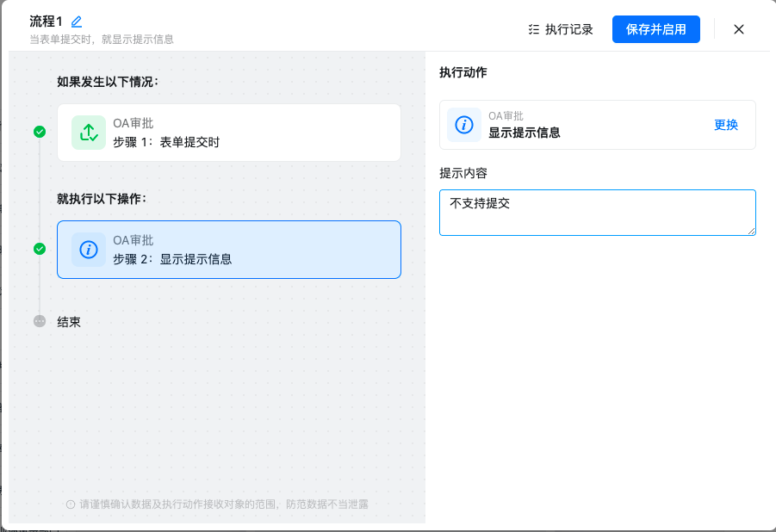This screenshot has height=532, width=776.
Task: Click the 保存并启用 button
Action: click(x=655, y=29)
